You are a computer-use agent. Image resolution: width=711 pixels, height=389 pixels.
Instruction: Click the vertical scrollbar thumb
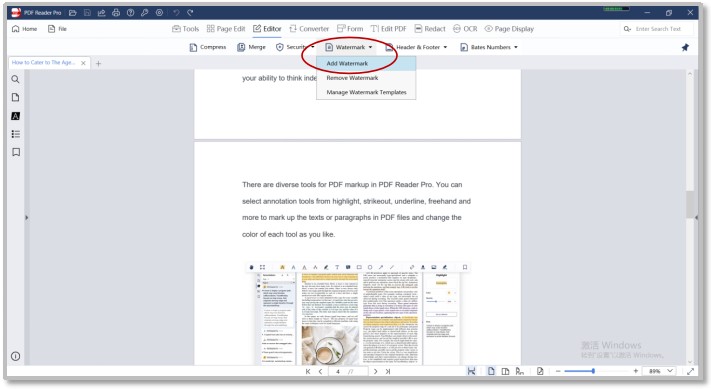(x=690, y=204)
